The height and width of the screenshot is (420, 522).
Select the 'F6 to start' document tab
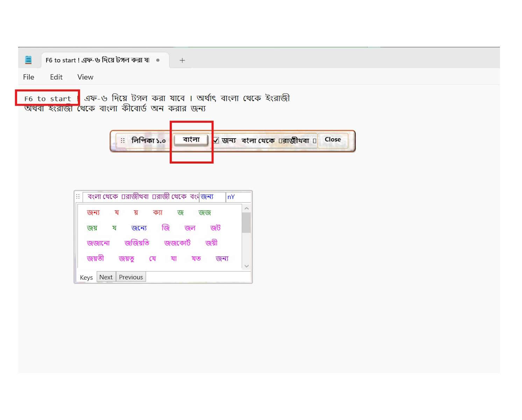[x=97, y=60]
